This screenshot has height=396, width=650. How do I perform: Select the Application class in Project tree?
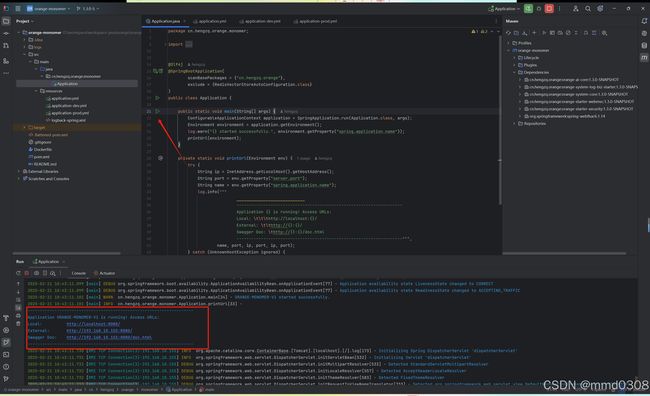coord(67,84)
